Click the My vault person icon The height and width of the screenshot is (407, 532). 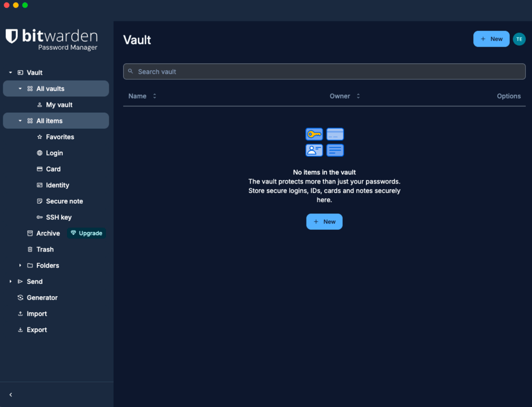point(39,105)
